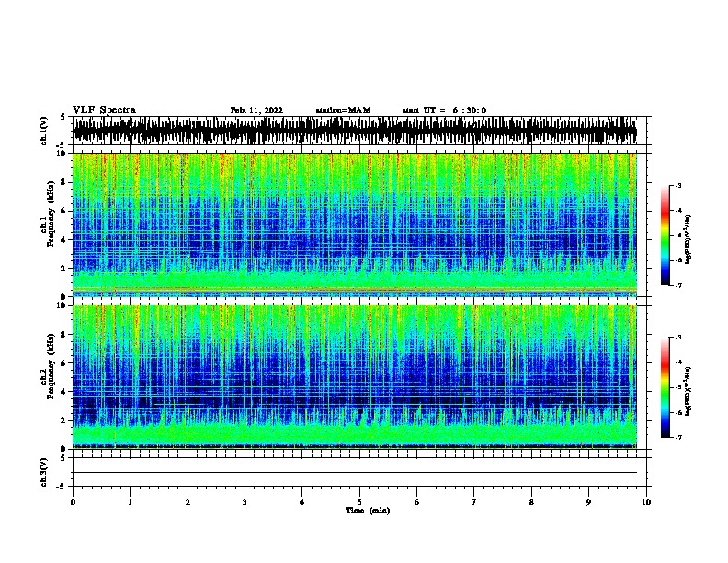The height and width of the screenshot is (563, 728).
Task: Click the "10" kHz tick on ch.2 spectrogram
Action: point(62,305)
